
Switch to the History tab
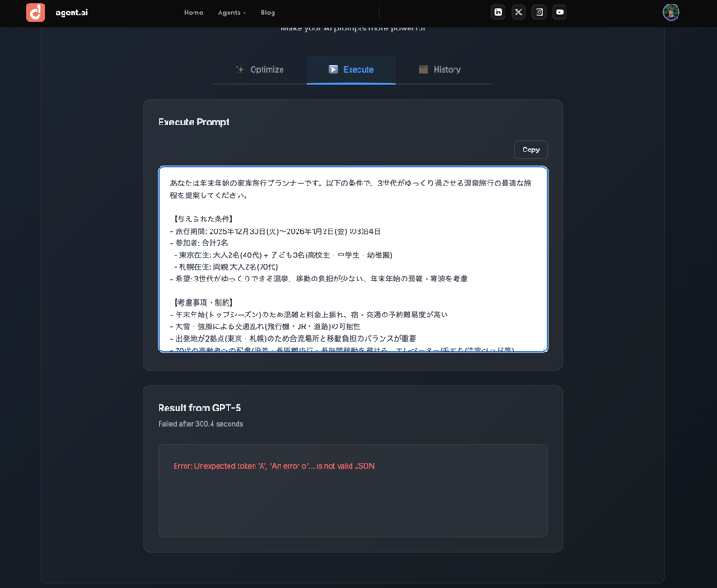(x=440, y=69)
